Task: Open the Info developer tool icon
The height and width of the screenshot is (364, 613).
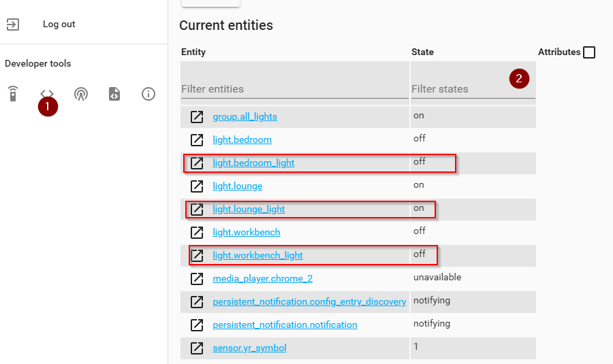Action: point(148,94)
